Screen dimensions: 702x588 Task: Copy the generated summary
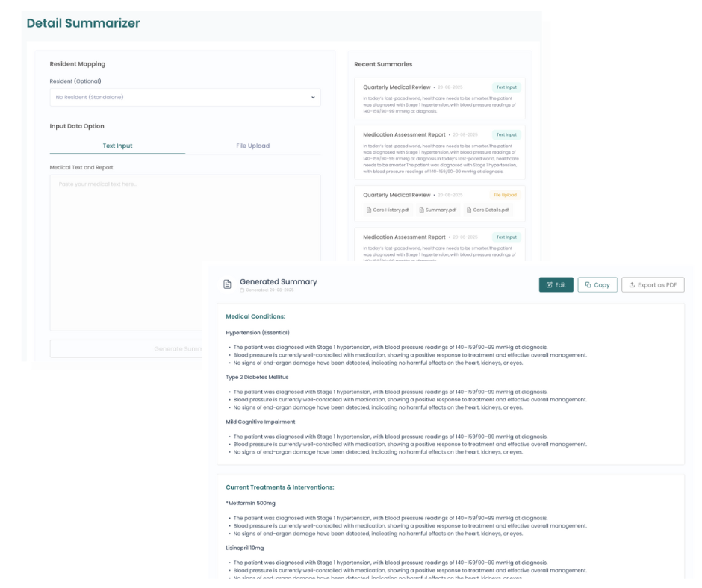click(x=597, y=285)
